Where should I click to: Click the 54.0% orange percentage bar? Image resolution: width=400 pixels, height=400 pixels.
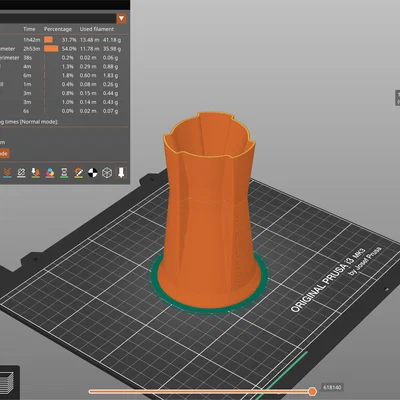(x=51, y=49)
